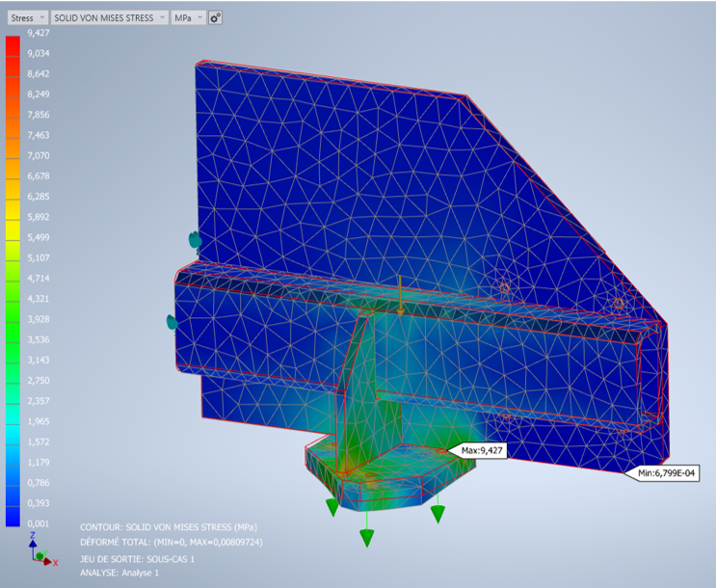Open the Stress result type dropdown
This screenshot has width=716, height=588.
point(26,17)
